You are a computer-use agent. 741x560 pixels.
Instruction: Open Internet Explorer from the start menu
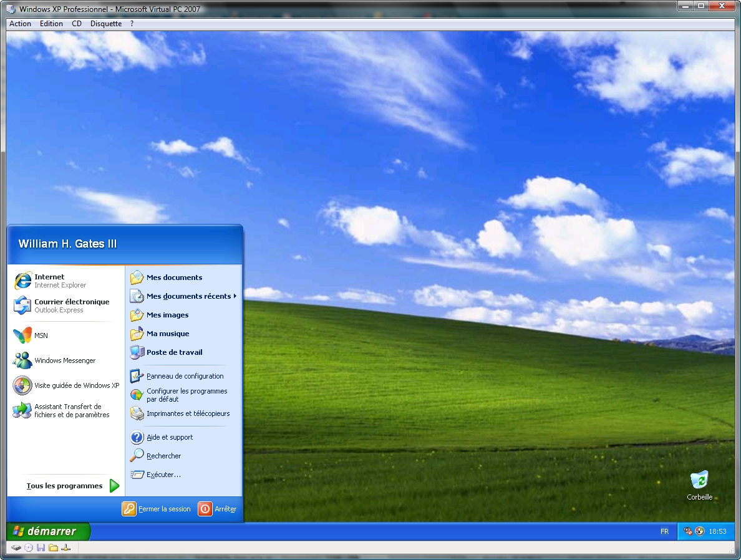click(x=65, y=281)
